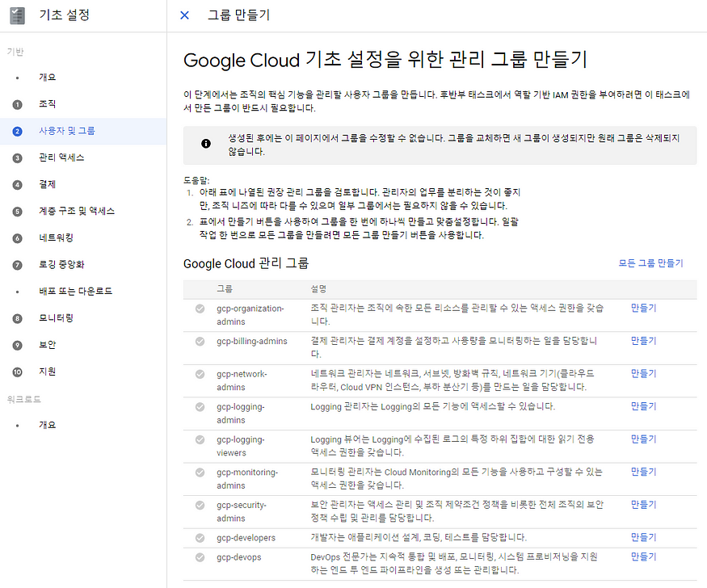Click gcp-billing-admins group name
Screen dimensions: 707x588
tap(251, 342)
